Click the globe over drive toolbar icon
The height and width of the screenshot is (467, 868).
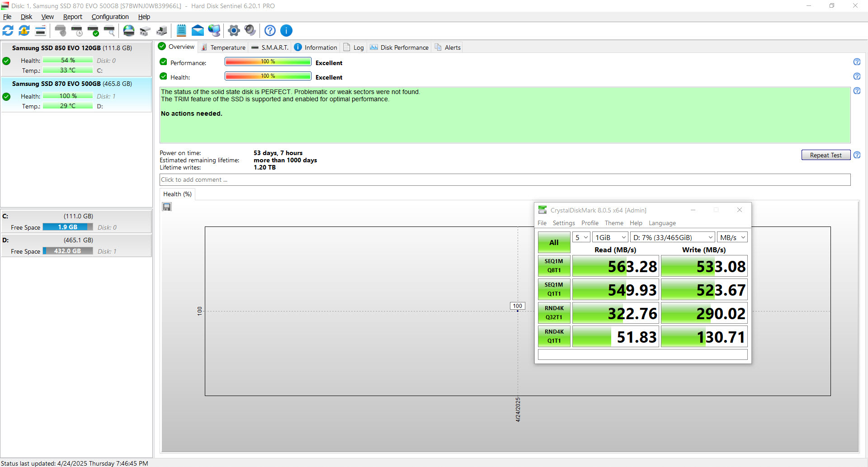(x=129, y=31)
